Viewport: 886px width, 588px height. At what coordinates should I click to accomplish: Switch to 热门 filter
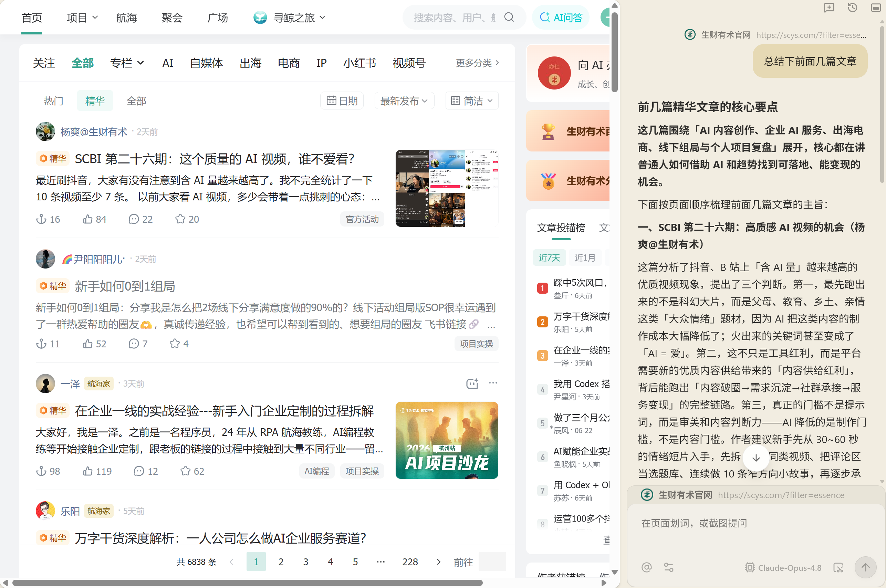tap(54, 101)
